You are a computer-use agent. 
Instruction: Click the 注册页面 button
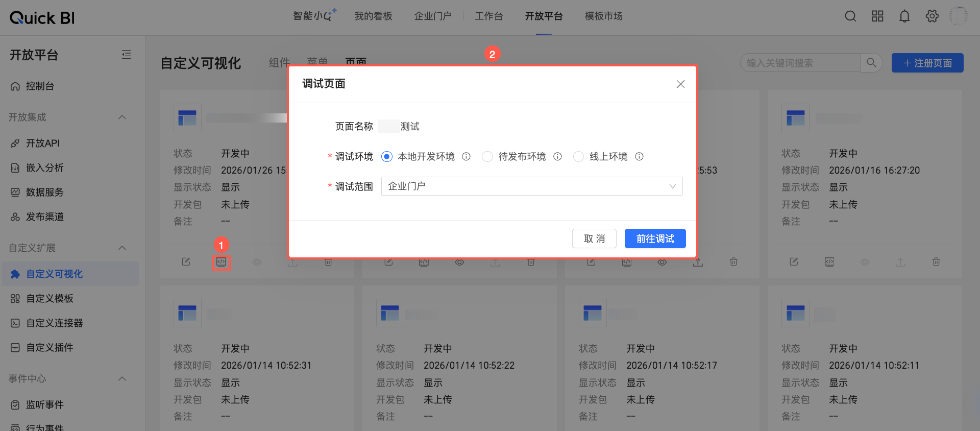(927, 63)
